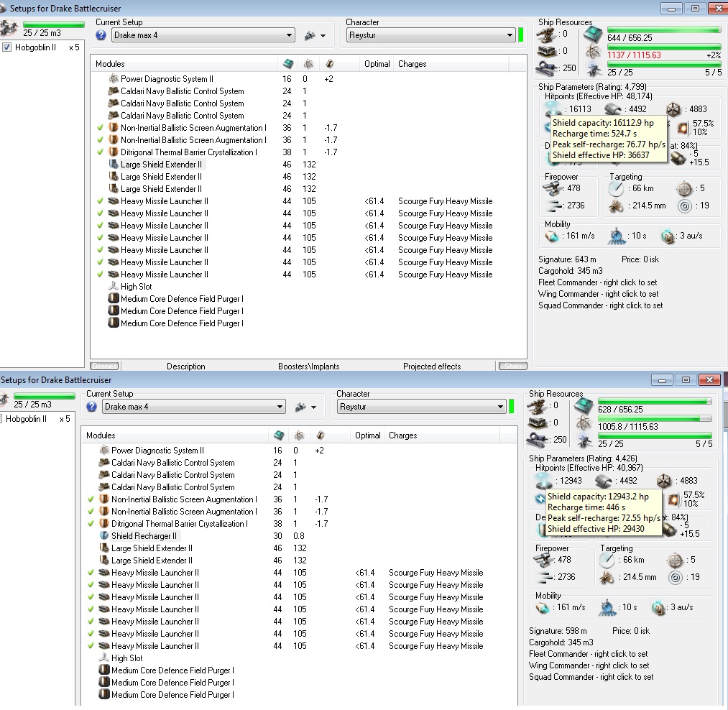Viewport: 728px width, 710px height.
Task: Click the ship browser icon in bottom window
Action: pos(300,407)
